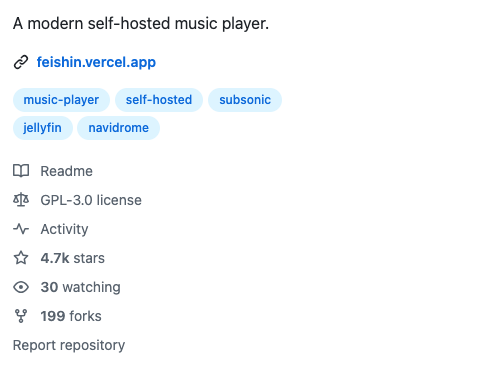Click the pulse Activity icon
Screen dimensions: 487x370
pyautogui.click(x=21, y=229)
